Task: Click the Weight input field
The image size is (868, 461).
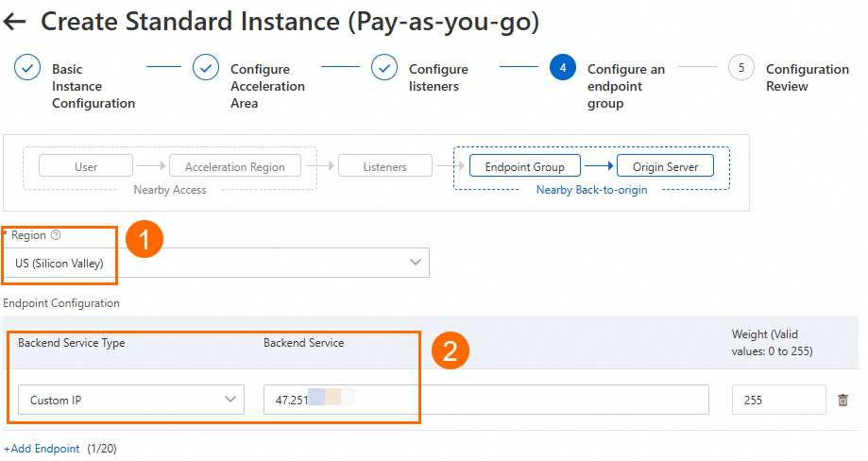Action: pyautogui.click(x=778, y=400)
